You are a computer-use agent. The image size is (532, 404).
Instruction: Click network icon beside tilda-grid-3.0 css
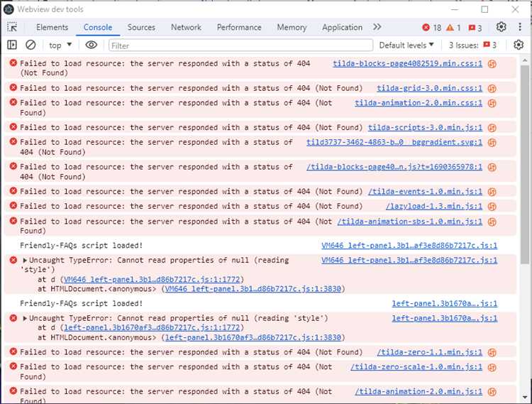(492, 89)
